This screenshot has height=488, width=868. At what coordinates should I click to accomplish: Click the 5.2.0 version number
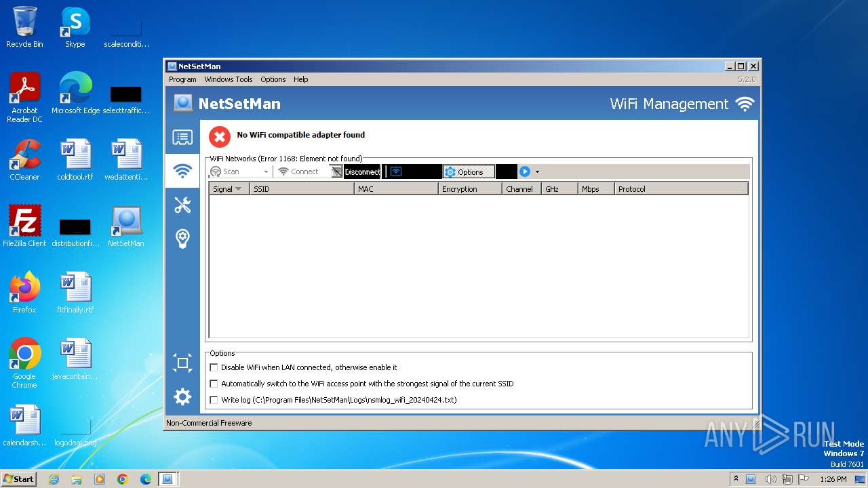tap(747, 79)
